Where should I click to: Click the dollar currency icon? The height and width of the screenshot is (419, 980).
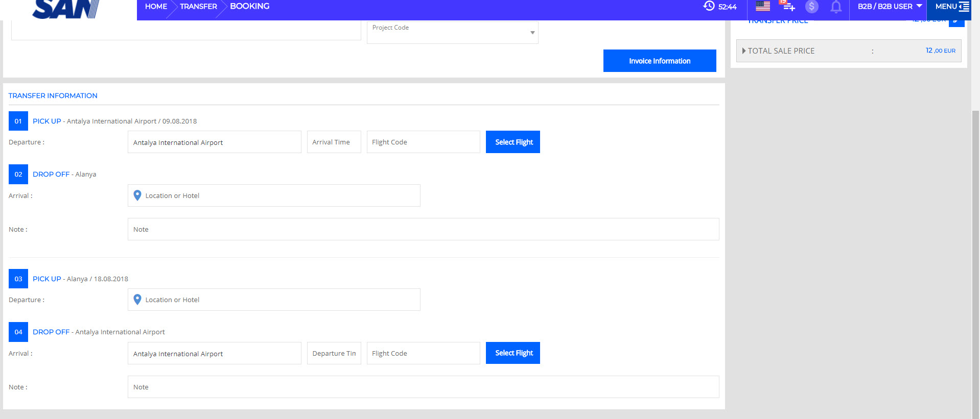[811, 7]
